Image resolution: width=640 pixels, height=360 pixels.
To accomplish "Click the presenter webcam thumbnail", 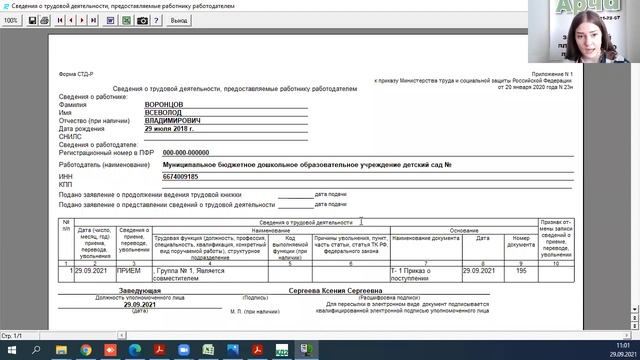I will point(584,31).
